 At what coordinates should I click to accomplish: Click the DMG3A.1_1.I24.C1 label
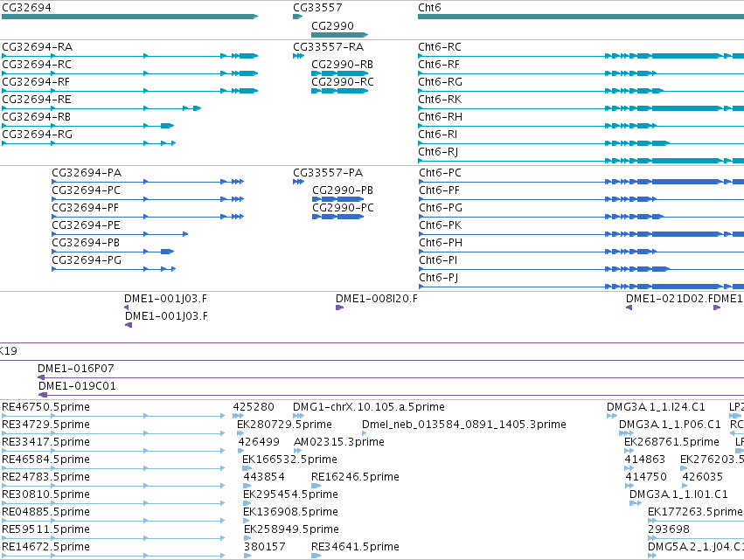[656, 407]
